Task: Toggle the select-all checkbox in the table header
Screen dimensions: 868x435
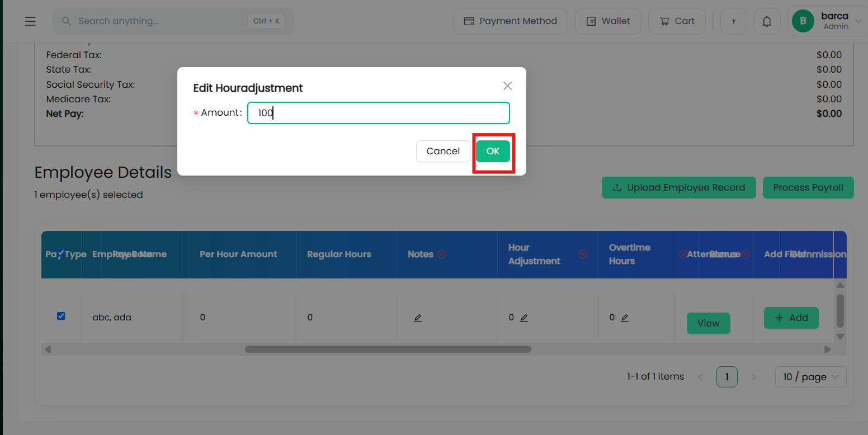Action: click(61, 253)
